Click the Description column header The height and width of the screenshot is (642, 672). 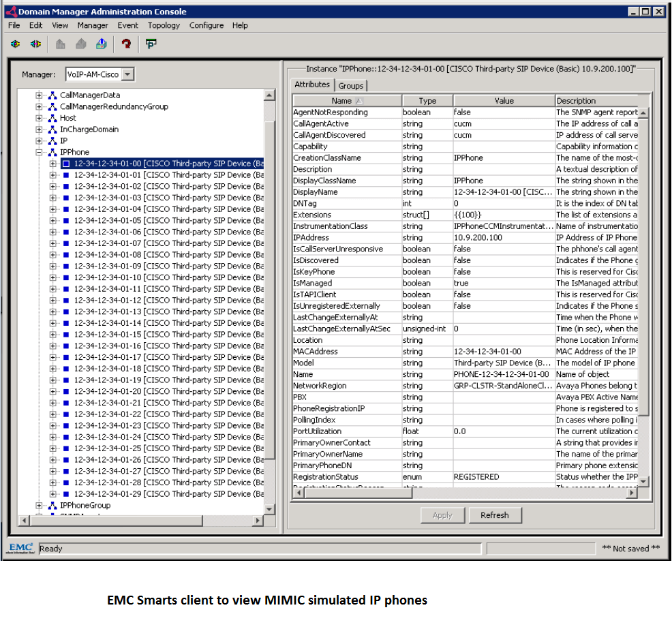596,101
